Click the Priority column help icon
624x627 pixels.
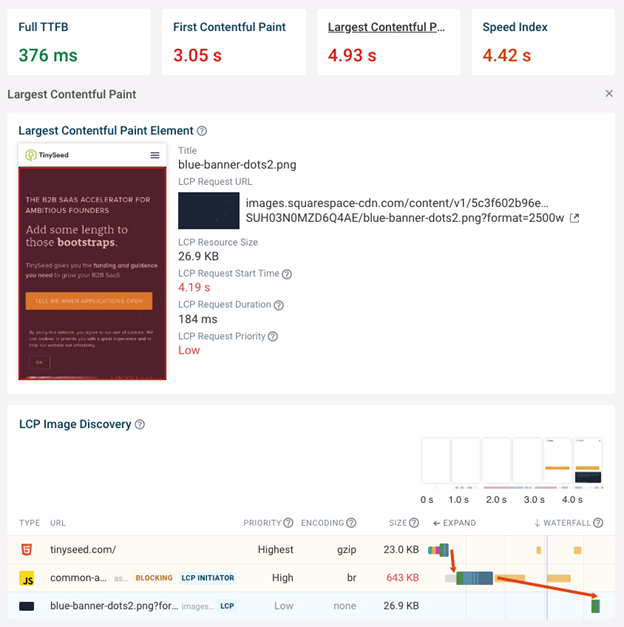(288, 523)
